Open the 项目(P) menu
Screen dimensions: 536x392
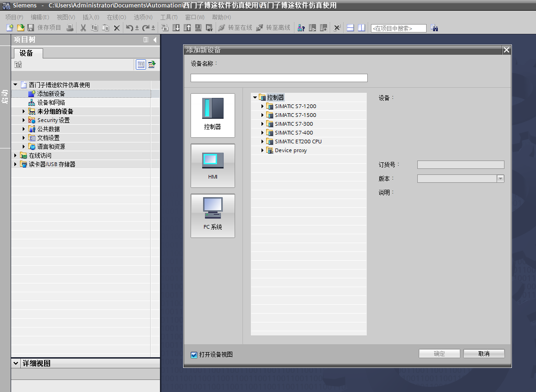pyautogui.click(x=14, y=17)
